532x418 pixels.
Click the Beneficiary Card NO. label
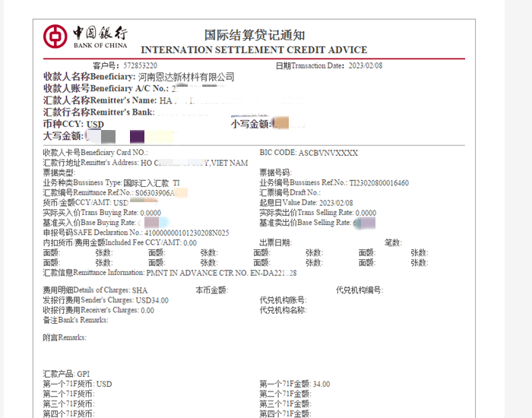(95, 153)
